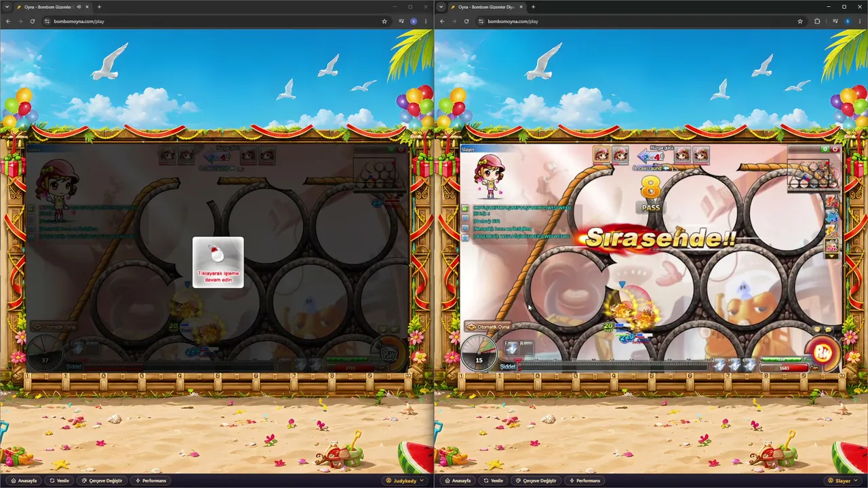868x488 pixels.
Task: Select the max item slot 4 in right game
Action: (x=832, y=245)
